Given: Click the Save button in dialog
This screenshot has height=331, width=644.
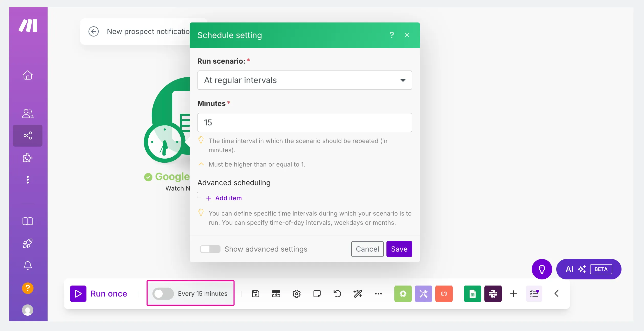Looking at the screenshot, I should tap(399, 249).
